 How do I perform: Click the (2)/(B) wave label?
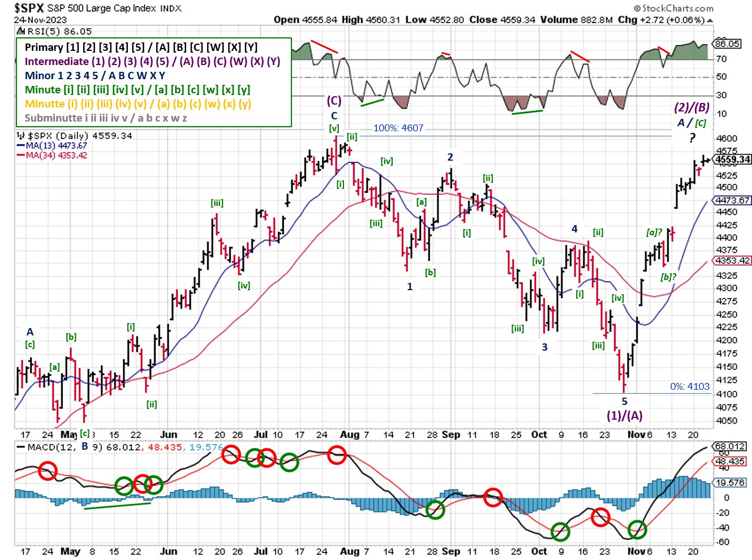(691, 107)
